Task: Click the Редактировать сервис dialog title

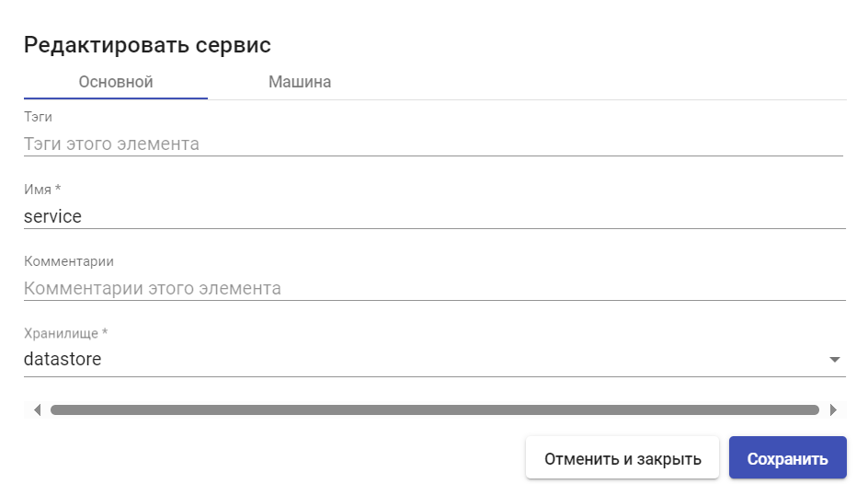Action: (147, 44)
